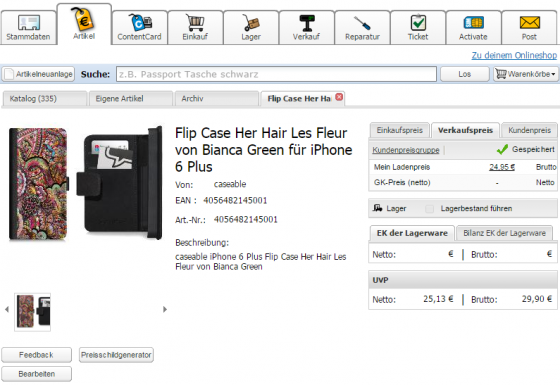Open the Einkauf shopping cart icon
This screenshot has width=560, height=385.
195,22
